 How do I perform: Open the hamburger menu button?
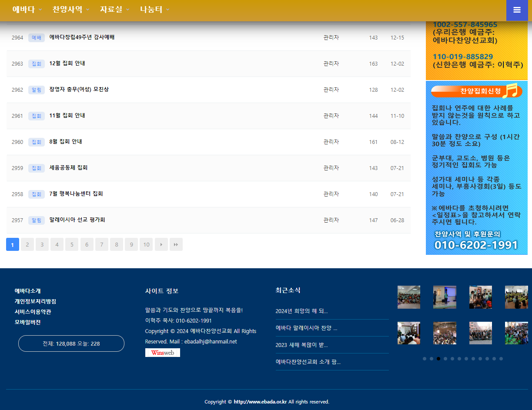517,10
